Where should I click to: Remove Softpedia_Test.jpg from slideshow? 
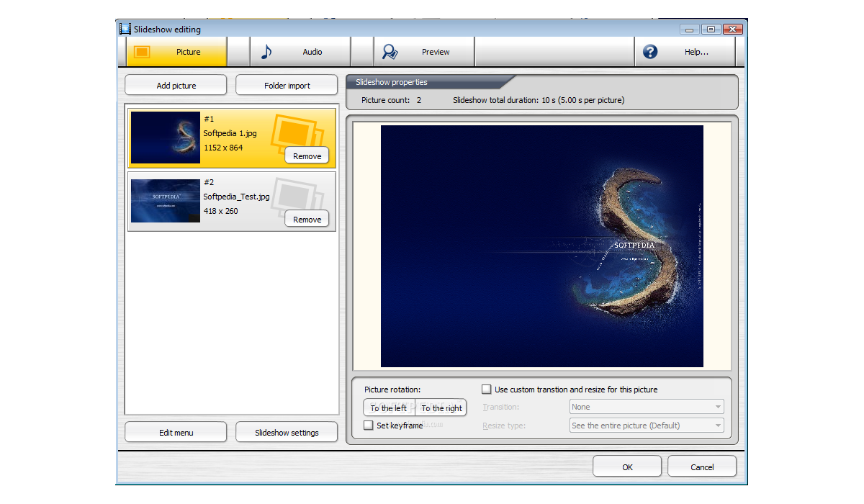click(x=307, y=219)
